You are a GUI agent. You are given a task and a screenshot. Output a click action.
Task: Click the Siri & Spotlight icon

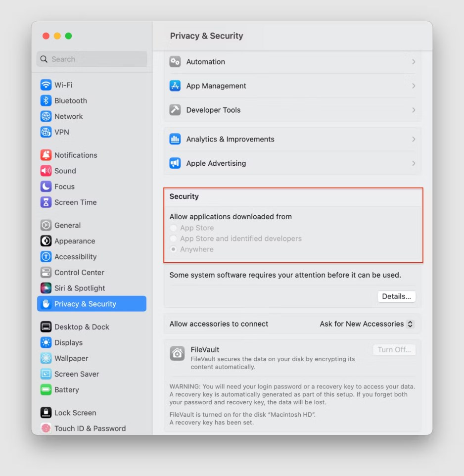point(46,288)
